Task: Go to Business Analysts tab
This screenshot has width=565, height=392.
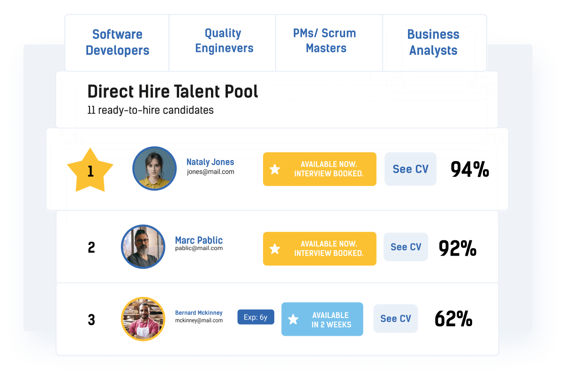Action: click(x=433, y=43)
